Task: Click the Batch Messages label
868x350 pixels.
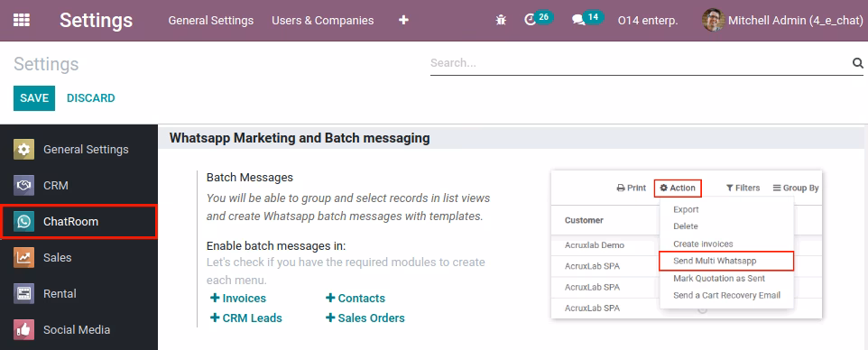Action: tap(250, 178)
